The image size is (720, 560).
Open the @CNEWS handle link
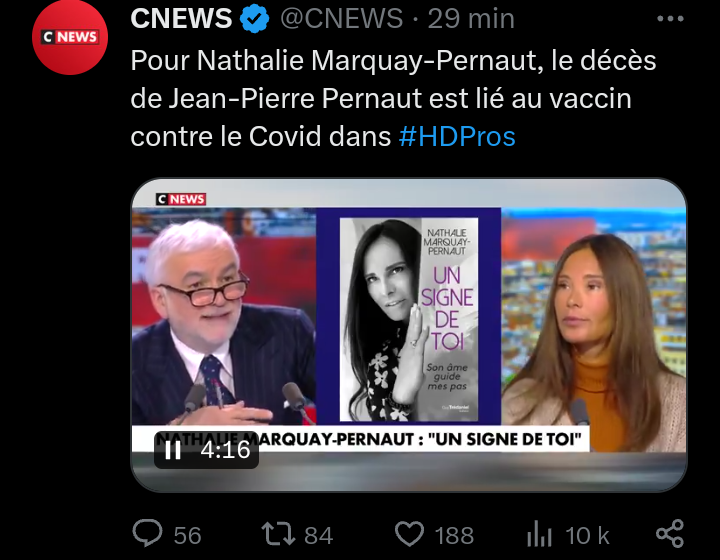click(x=342, y=18)
